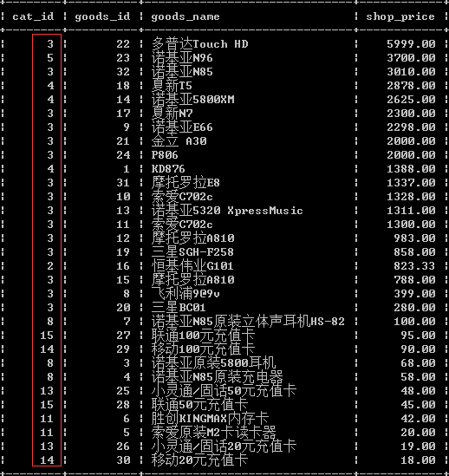Image resolution: width=449 pixels, height=476 pixels.
Task: Select the 夏新T5 product name
Action: (x=172, y=86)
